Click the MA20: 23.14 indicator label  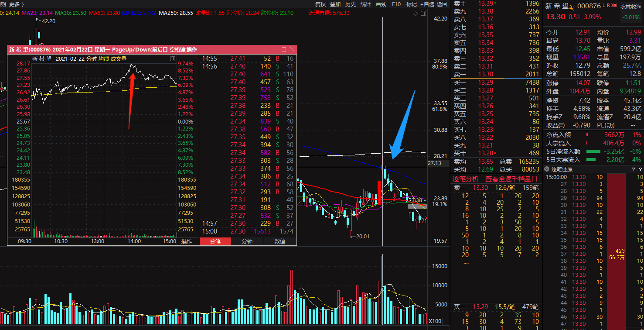point(38,13)
